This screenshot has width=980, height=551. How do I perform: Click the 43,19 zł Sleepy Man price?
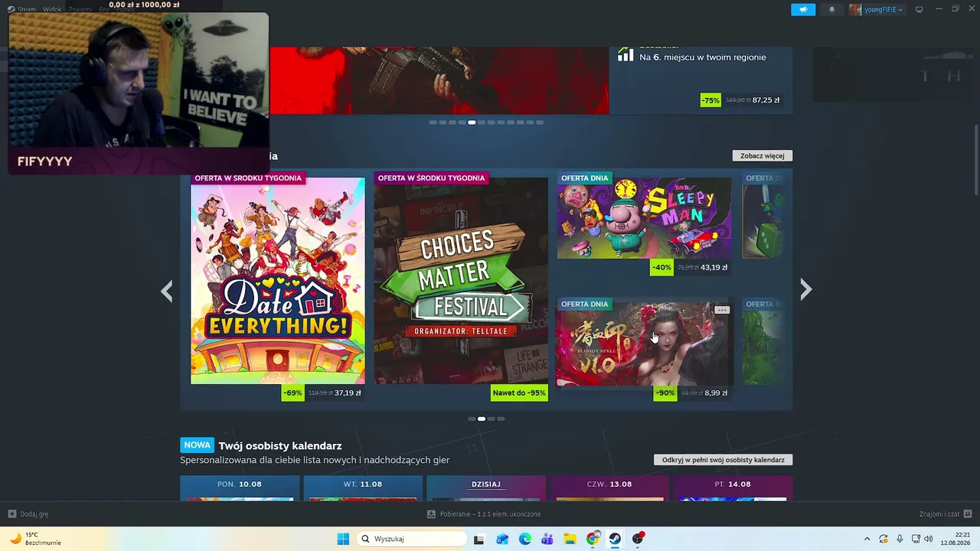[x=714, y=268]
